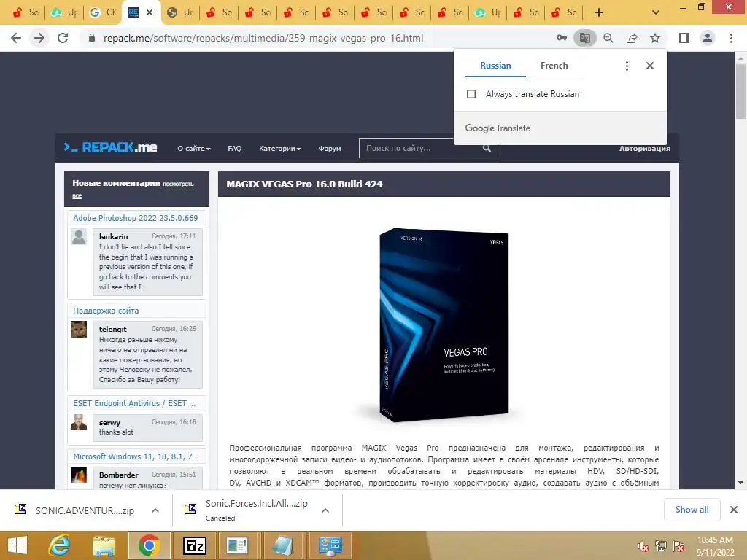The image size is (747, 560).
Task: Open Chrome's three-dot main menu
Action: pos(731,38)
